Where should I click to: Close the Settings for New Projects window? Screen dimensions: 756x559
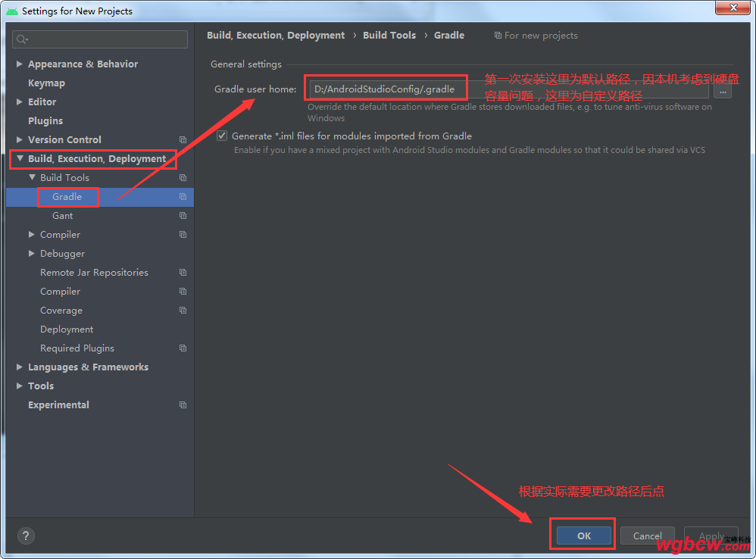pyautogui.click(x=733, y=8)
